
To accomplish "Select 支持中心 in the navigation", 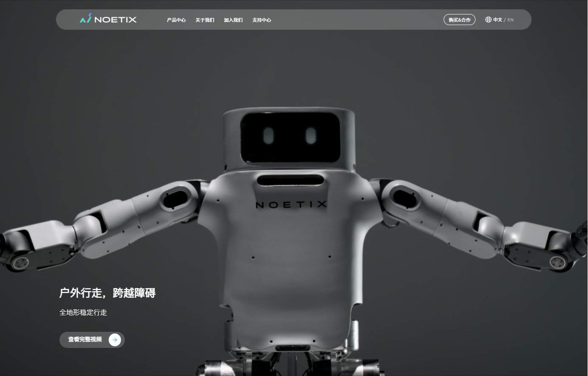I will click(x=262, y=20).
